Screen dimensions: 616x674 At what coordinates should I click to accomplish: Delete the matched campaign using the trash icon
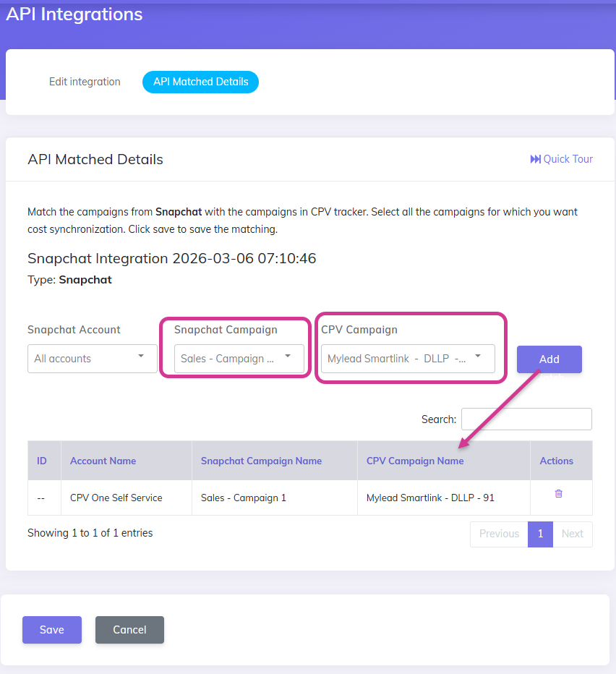[558, 493]
